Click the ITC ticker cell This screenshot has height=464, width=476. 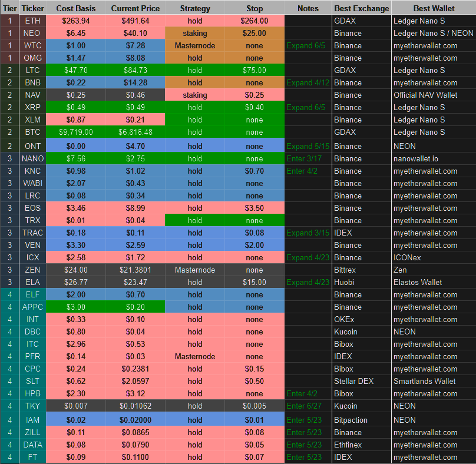[32, 344]
